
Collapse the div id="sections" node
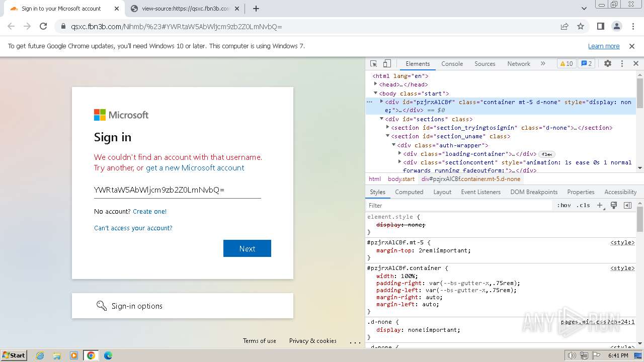(x=381, y=119)
